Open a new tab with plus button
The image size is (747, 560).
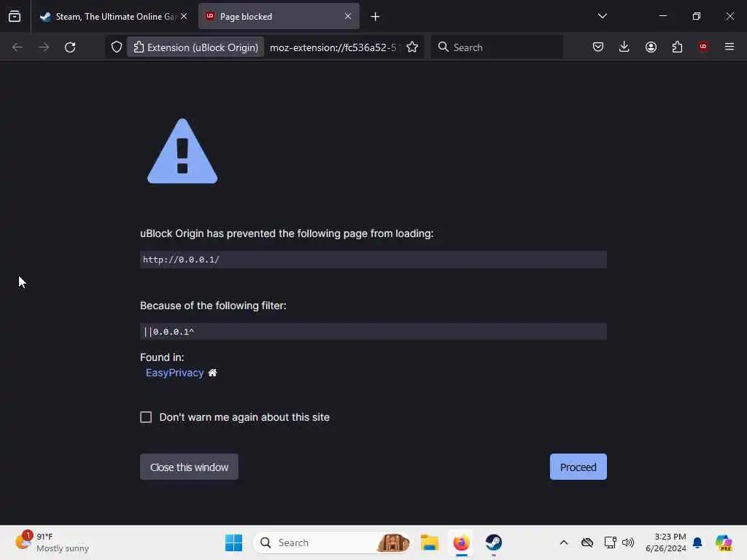tap(376, 17)
